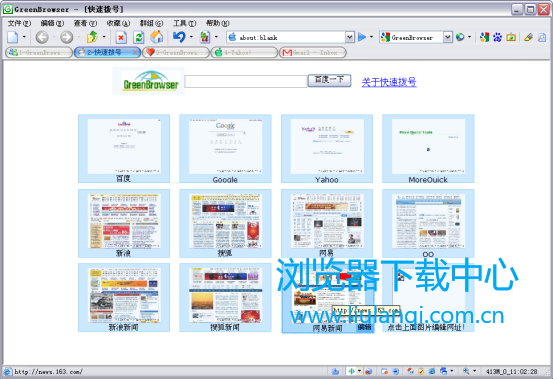Click the 百度一下 search button
The width and height of the screenshot is (553, 379).
click(x=329, y=80)
